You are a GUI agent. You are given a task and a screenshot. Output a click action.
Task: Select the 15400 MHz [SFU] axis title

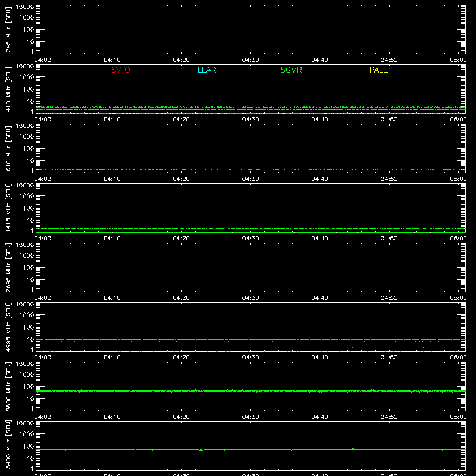click(8, 446)
